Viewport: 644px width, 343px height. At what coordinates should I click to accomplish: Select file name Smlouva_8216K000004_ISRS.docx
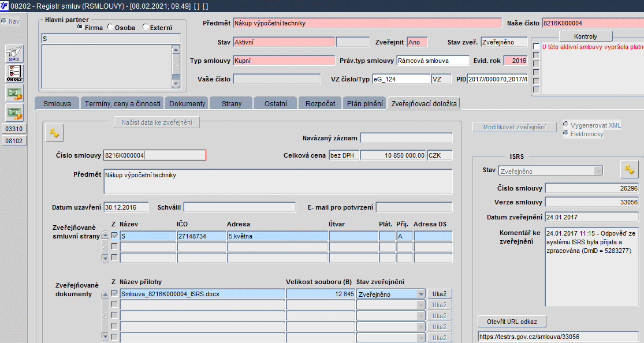coord(203,294)
